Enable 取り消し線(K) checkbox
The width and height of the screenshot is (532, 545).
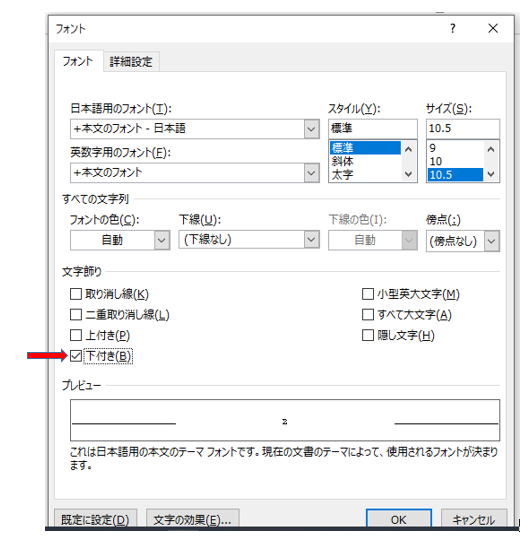(76, 294)
